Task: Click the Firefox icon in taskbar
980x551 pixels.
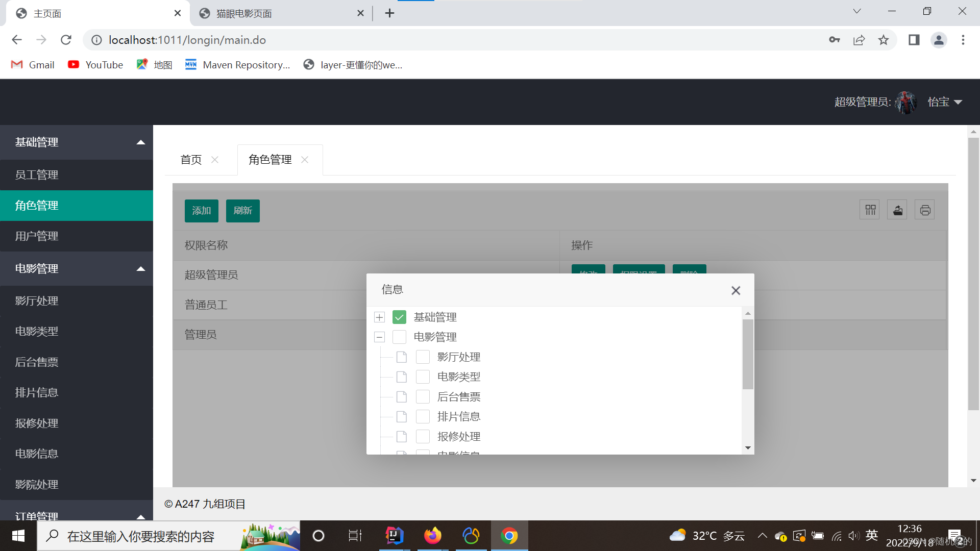Action: 432,536
